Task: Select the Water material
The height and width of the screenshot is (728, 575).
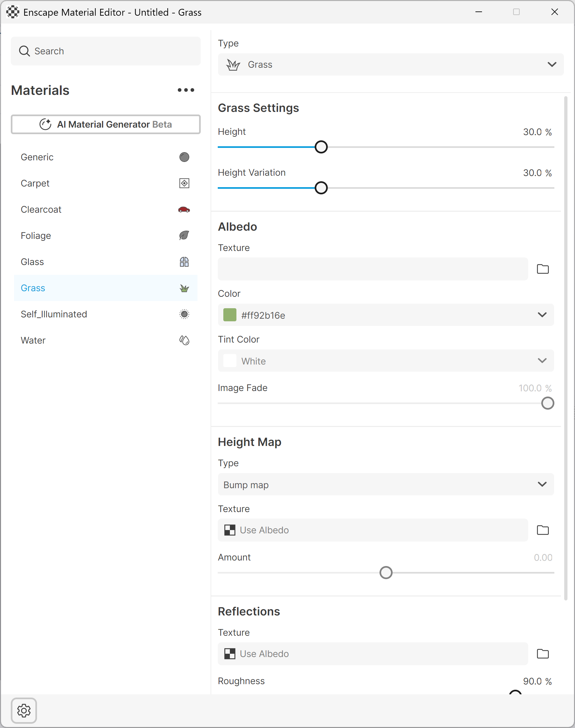Action: click(106, 340)
